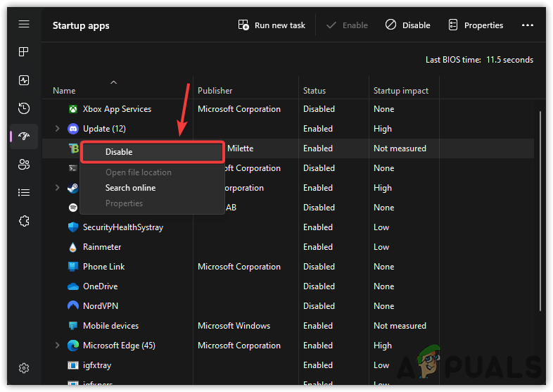Open Task Manager settings gear
This screenshot has height=392, width=553.
[24, 368]
